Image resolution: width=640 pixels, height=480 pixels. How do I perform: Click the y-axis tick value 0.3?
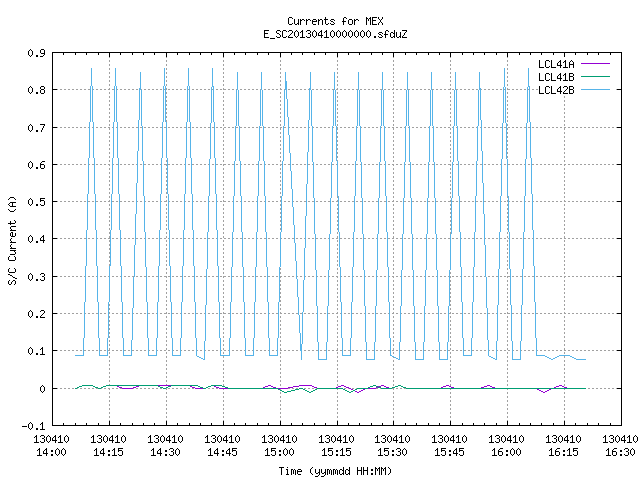[36, 277]
